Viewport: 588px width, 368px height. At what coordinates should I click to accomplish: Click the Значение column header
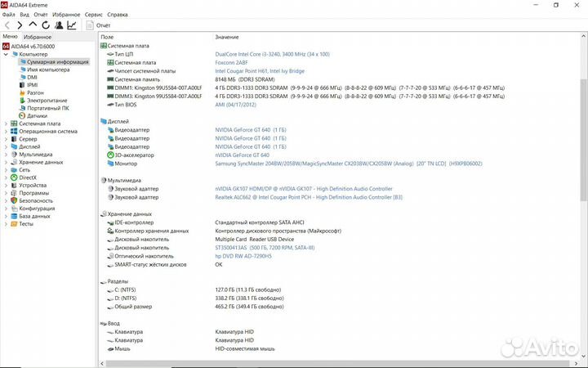pyautogui.click(x=227, y=37)
